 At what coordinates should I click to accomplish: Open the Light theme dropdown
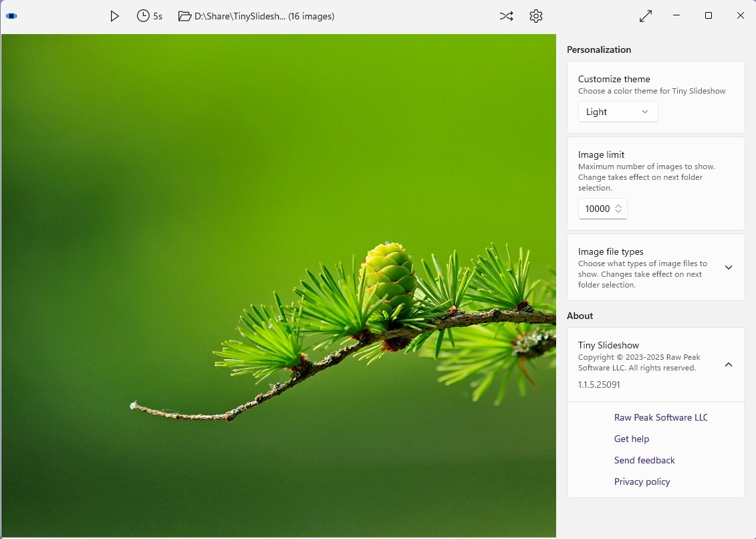tap(617, 112)
